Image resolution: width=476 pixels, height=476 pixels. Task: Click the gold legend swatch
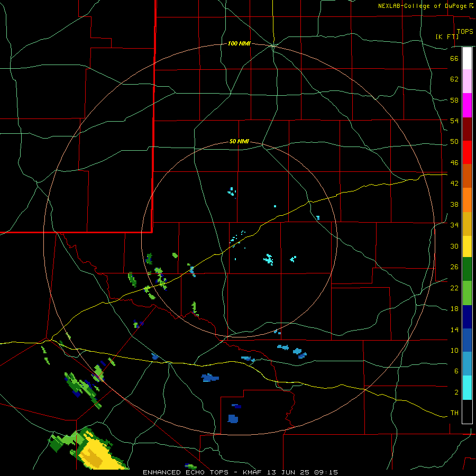(x=467, y=224)
